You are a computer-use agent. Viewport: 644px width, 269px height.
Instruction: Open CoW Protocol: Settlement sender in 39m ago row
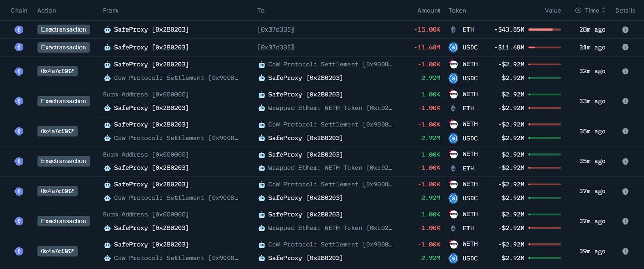pos(175,258)
